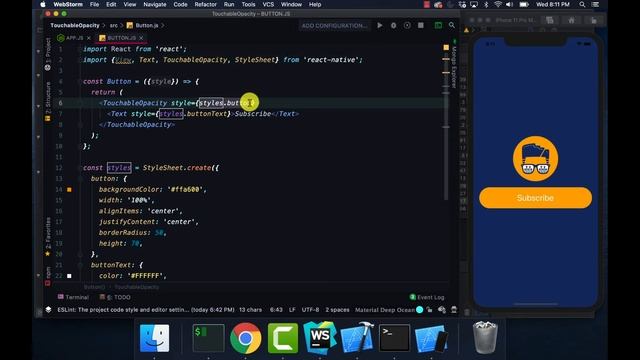The width and height of the screenshot is (640, 360).
Task: Click the Home button in simulator toolbar
Action: click(x=571, y=20)
